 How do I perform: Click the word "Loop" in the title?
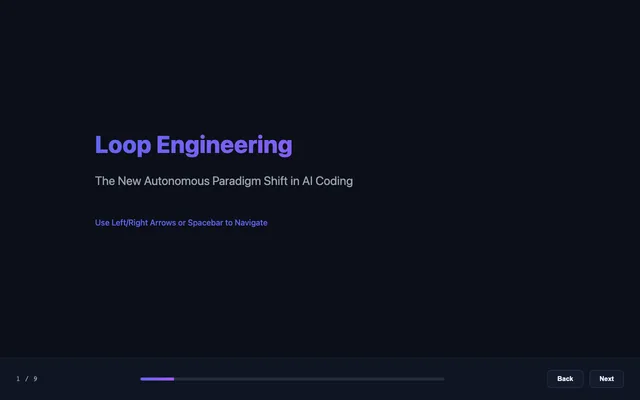coord(123,145)
